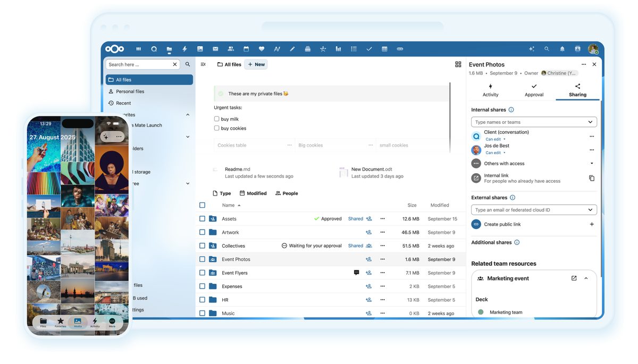638x364 pixels.
Task: Open the Notes pencil app in top bar
Action: 292,49
